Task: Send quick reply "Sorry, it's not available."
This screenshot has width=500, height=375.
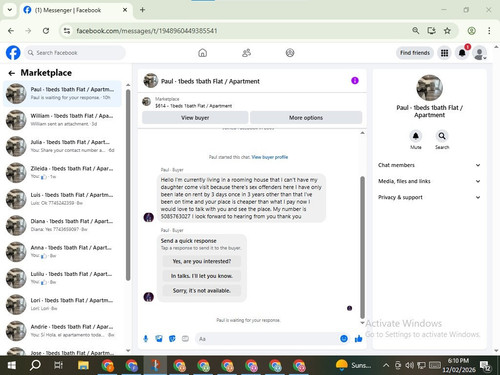Action: click(202, 291)
